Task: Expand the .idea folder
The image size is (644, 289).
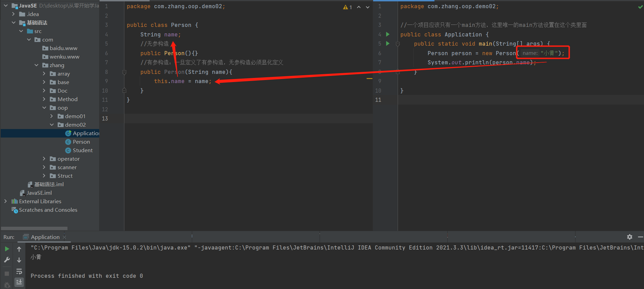Action: (x=13, y=14)
